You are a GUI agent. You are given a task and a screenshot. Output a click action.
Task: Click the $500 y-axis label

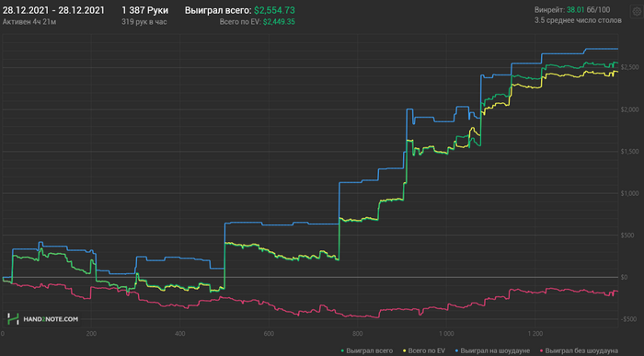point(627,235)
